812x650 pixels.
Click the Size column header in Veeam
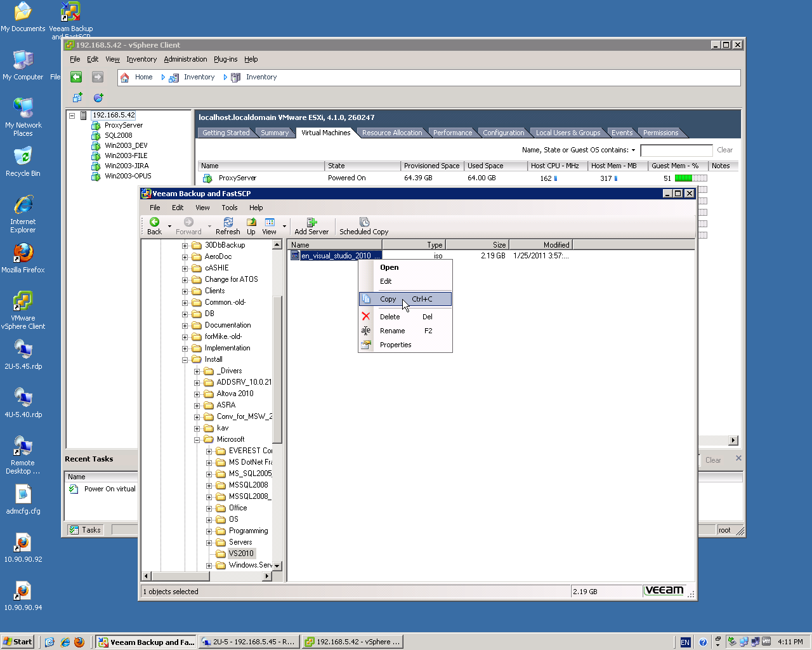[477, 245]
